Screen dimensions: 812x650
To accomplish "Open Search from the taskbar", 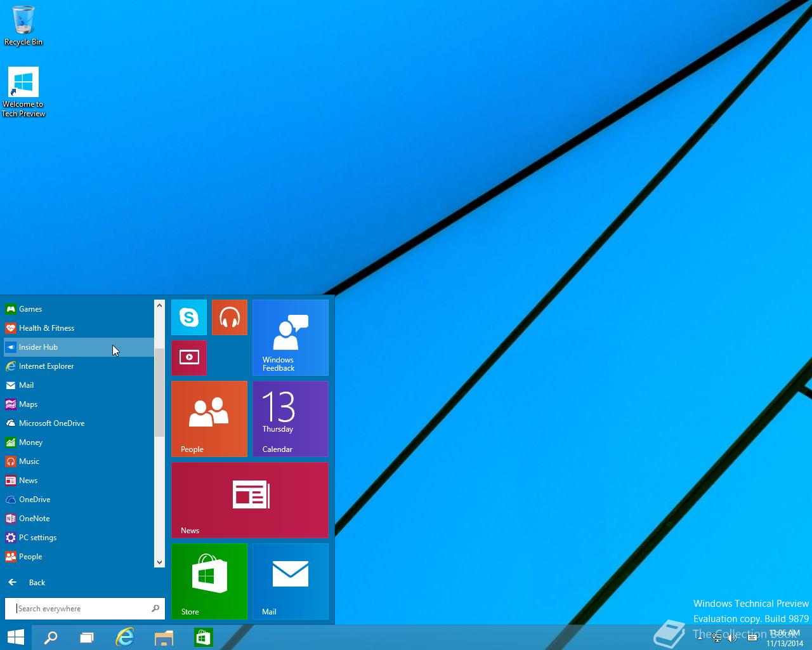I will (x=51, y=637).
